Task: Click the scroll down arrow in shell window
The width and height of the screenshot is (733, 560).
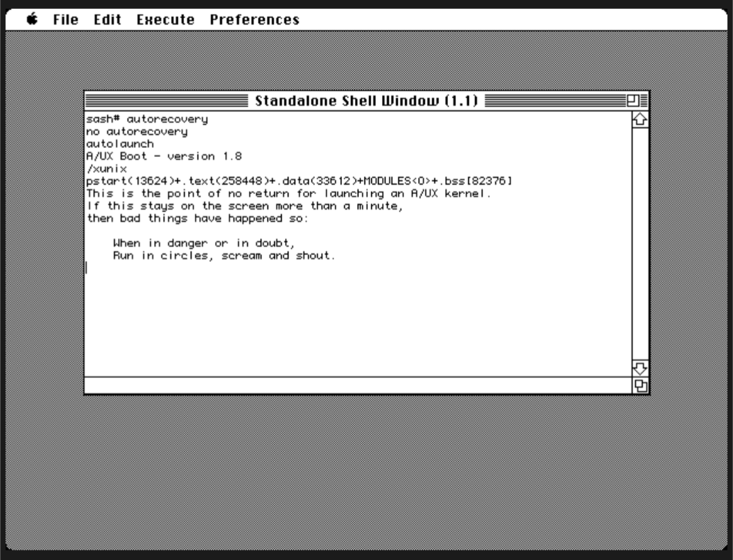Action: pos(640,369)
